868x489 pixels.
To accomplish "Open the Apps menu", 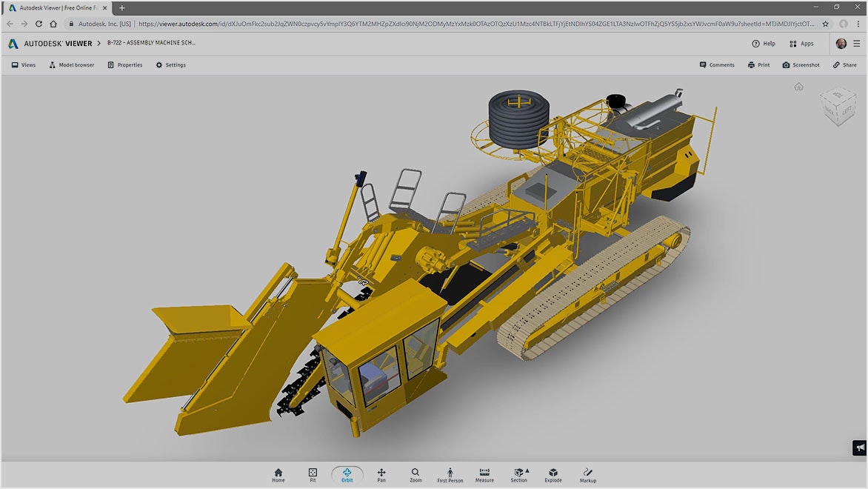I will point(802,43).
